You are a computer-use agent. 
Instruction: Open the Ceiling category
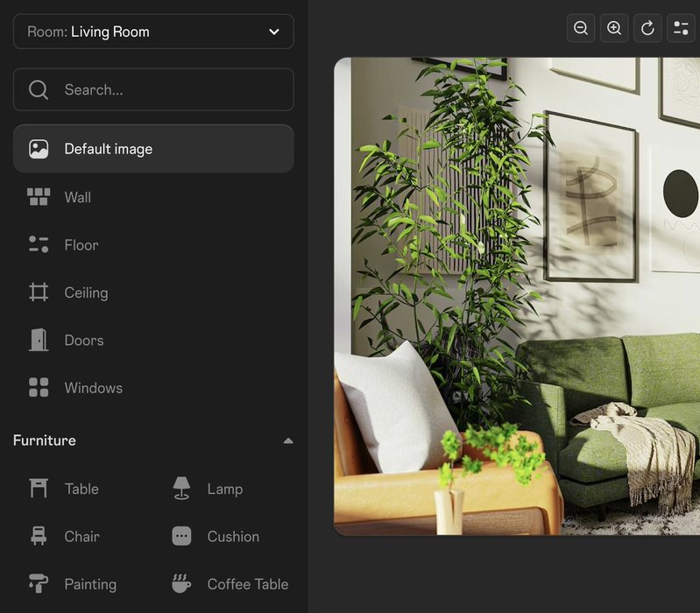[x=153, y=292]
